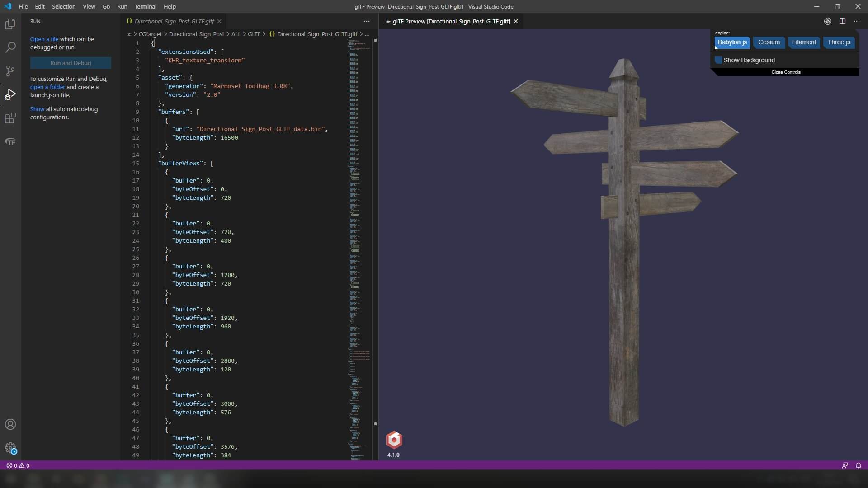Expand GLTF folder in the breadcrumb

(x=254, y=34)
